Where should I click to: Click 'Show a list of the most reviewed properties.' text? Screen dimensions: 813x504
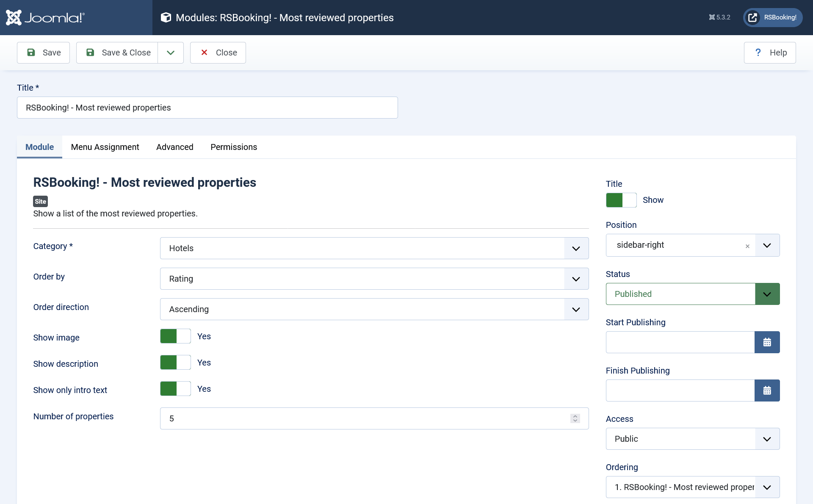coord(116,213)
